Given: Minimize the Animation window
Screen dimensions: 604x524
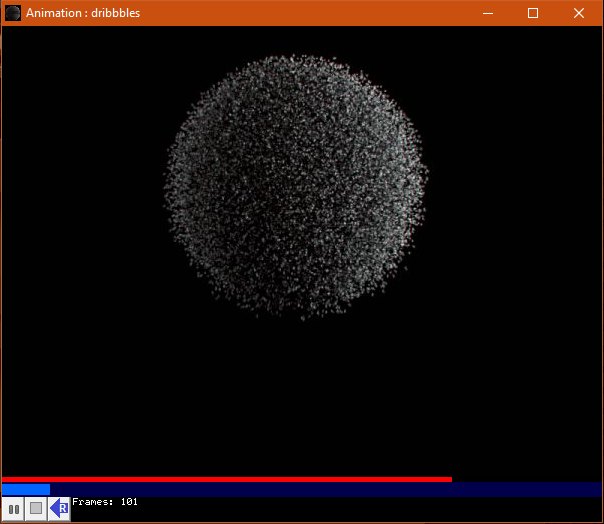Looking at the screenshot, I should click(488, 13).
